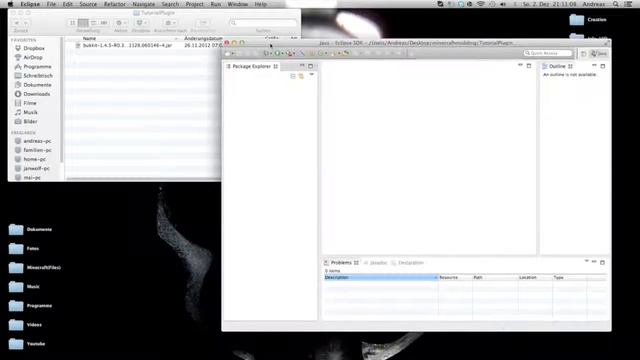Open the Window menu
Screen dimensions: 640x360
[x=238, y=4]
